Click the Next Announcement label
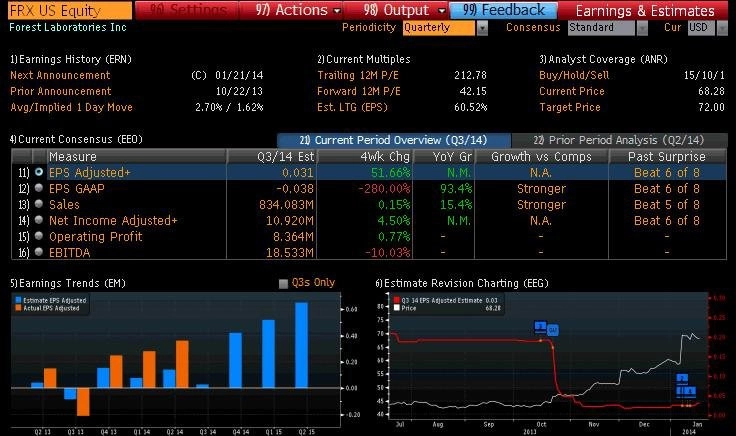This screenshot has width=736, height=436. point(60,75)
